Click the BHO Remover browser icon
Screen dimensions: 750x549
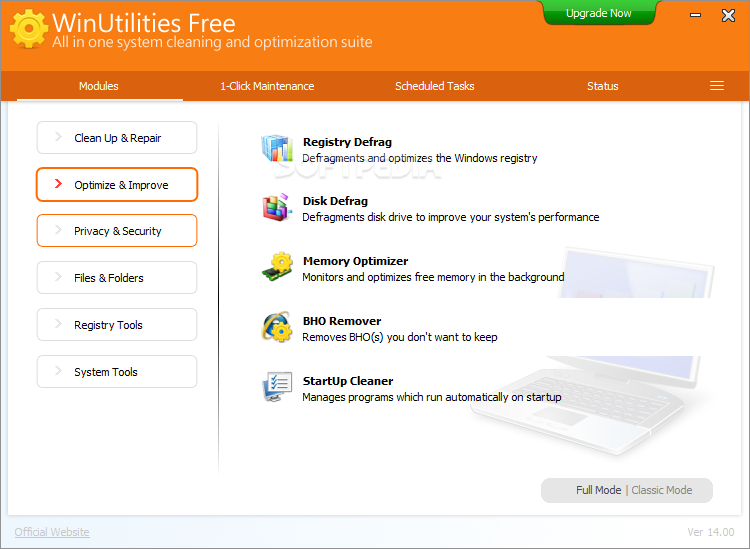coord(277,327)
